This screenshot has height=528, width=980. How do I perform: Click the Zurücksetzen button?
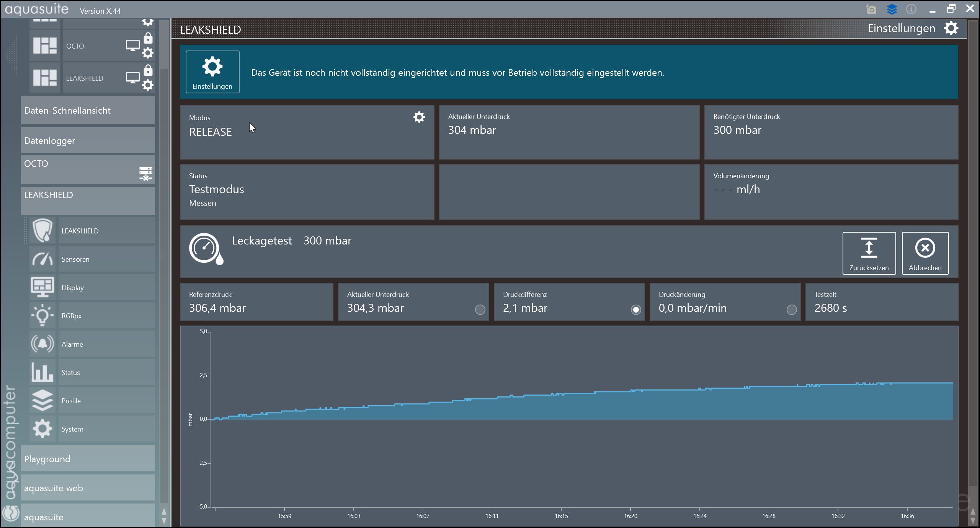point(869,253)
